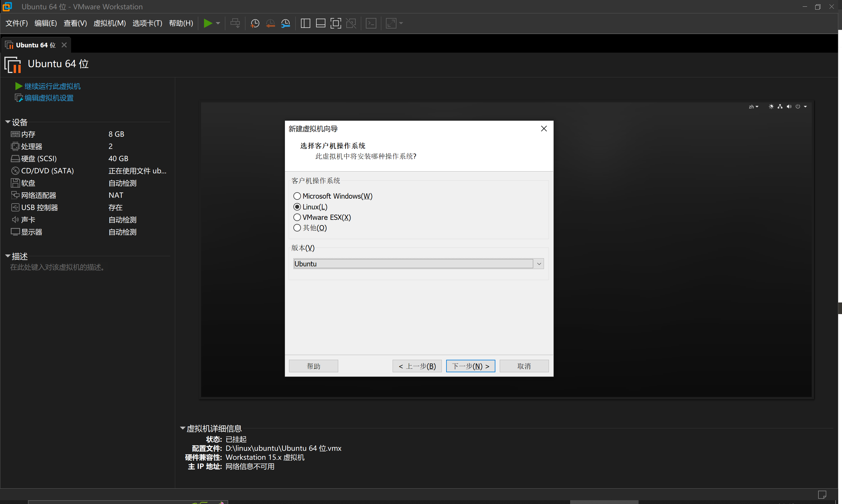Screen dimensions: 842x504
Task: Click the 编辑虚拟机设置 link
Action: [x=49, y=98]
